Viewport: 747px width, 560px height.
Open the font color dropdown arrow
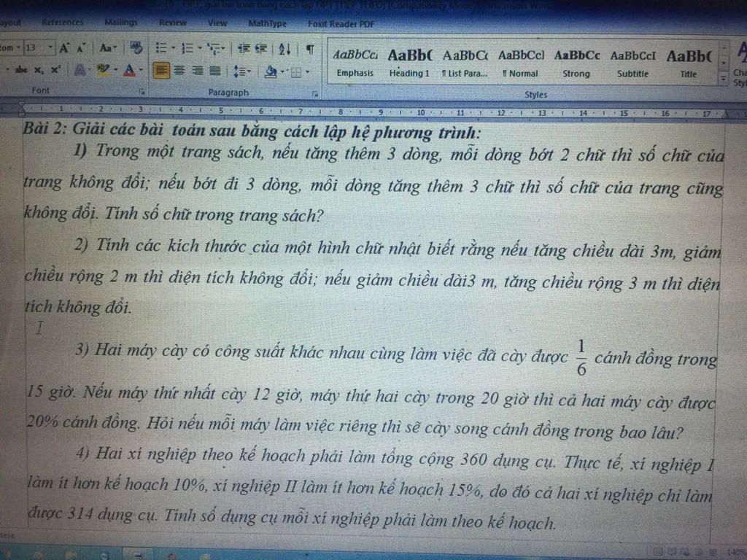(x=141, y=71)
